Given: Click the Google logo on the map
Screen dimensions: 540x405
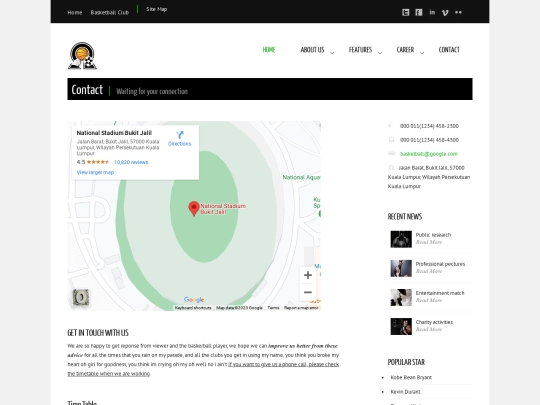Looking at the screenshot, I should [194, 300].
